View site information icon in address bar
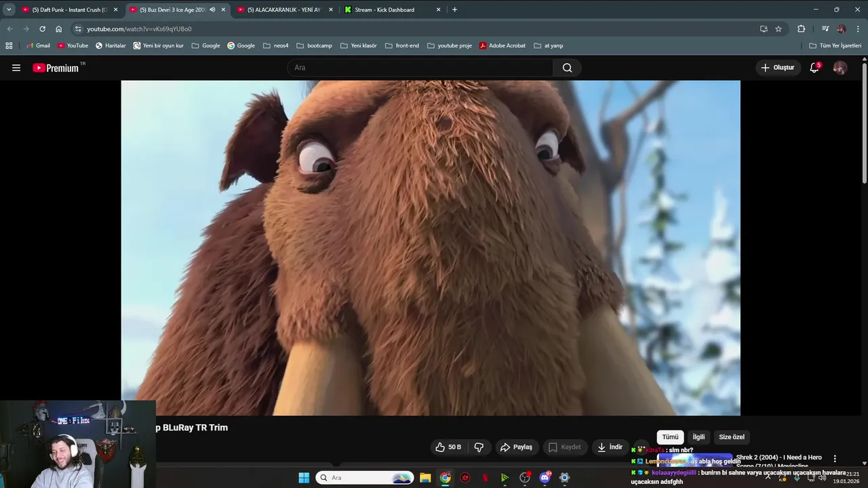Viewport: 868px width, 488px height. [x=78, y=29]
